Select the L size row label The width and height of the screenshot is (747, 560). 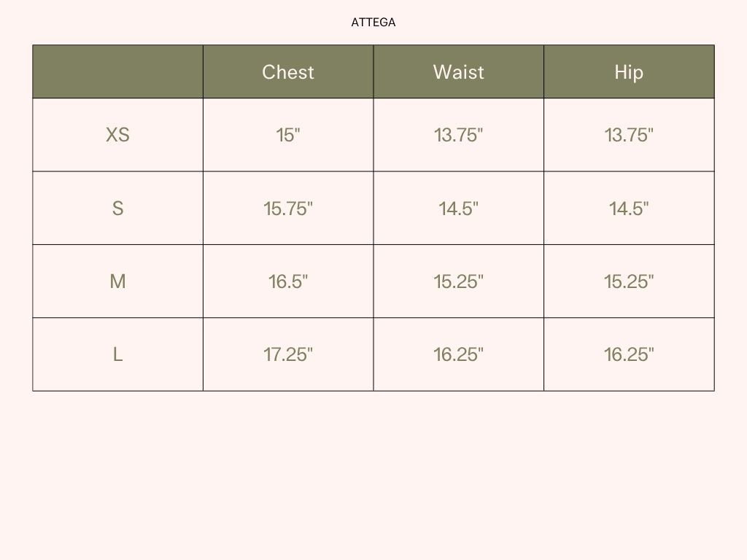[117, 355]
